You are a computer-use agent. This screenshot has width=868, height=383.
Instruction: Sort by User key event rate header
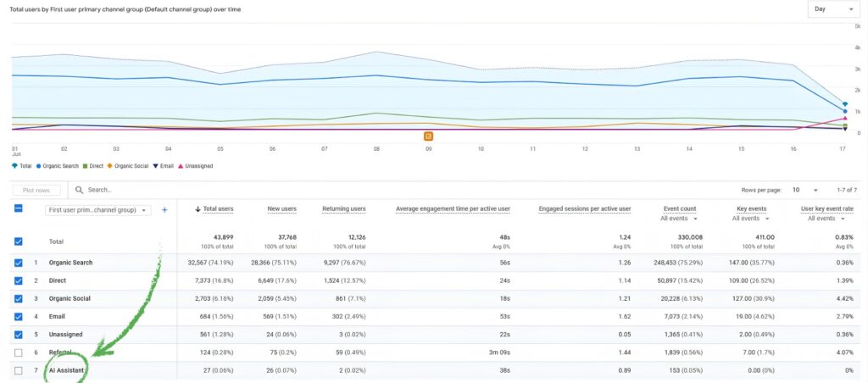coord(827,209)
